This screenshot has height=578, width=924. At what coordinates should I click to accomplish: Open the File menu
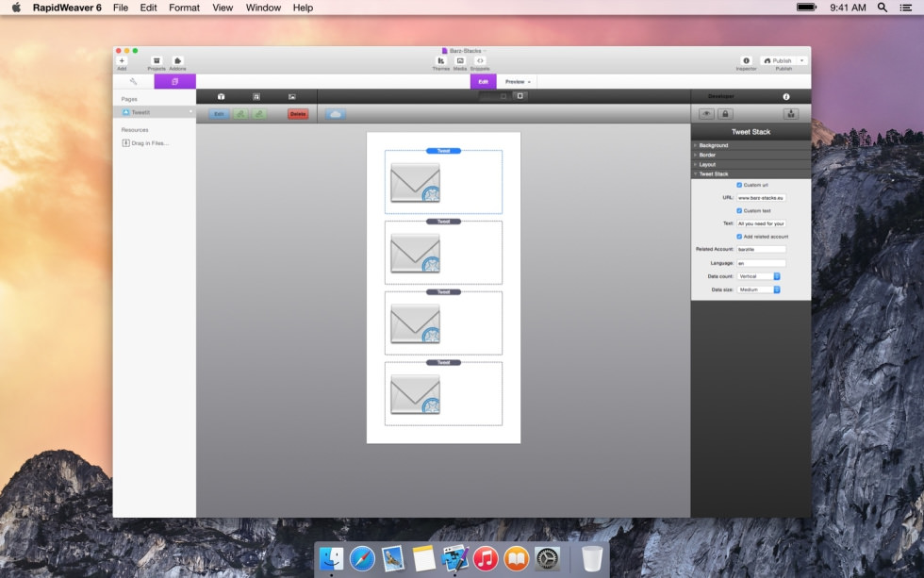coord(121,8)
